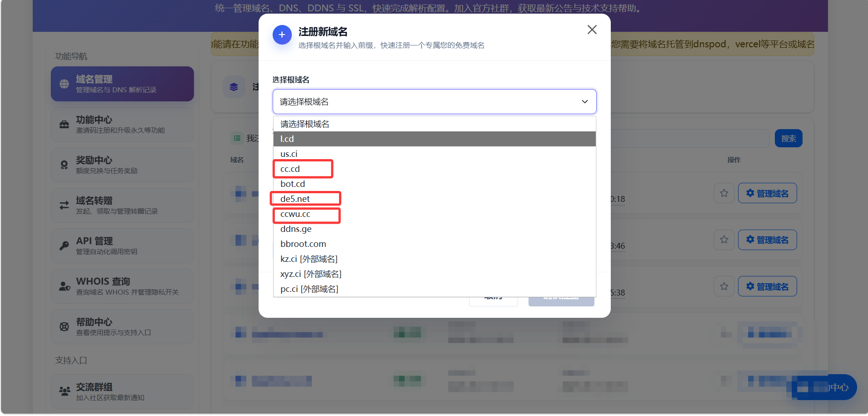
Task: Select the placeholder 请选择根域名 list entry
Action: [434, 124]
